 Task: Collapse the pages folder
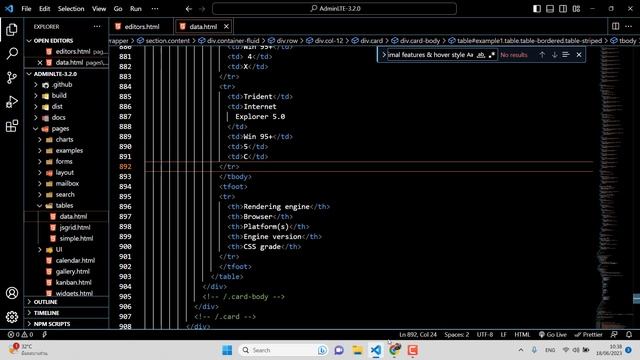[67, 129]
